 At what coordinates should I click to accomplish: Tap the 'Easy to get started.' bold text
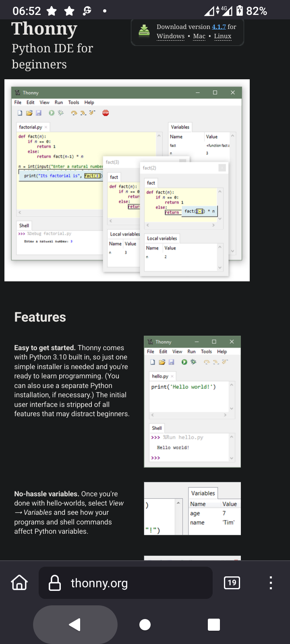point(45,348)
